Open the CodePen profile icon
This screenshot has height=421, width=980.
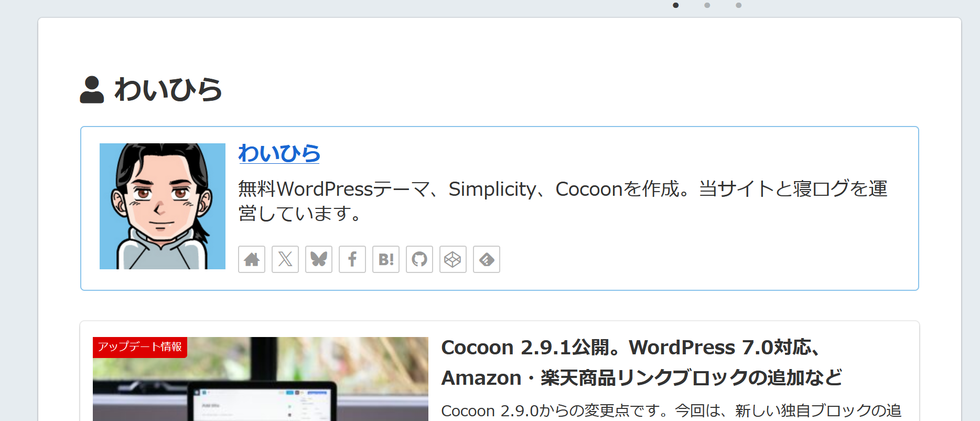tap(453, 259)
